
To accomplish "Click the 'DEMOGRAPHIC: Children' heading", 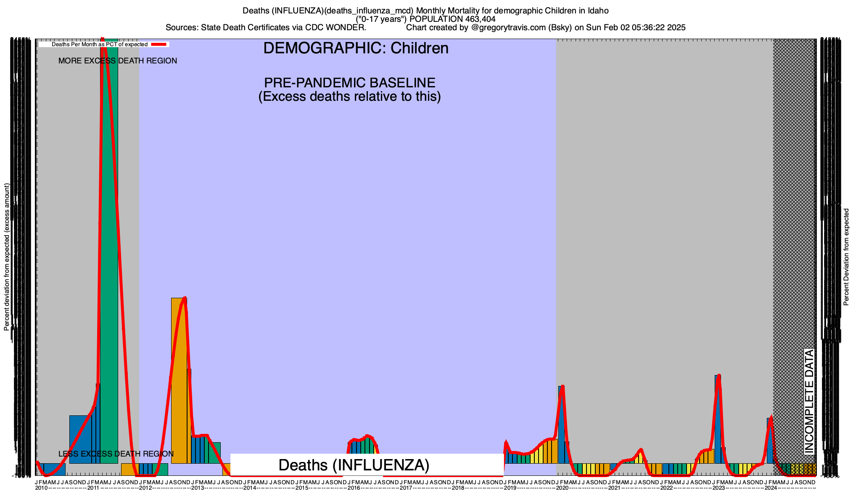I will point(356,48).
